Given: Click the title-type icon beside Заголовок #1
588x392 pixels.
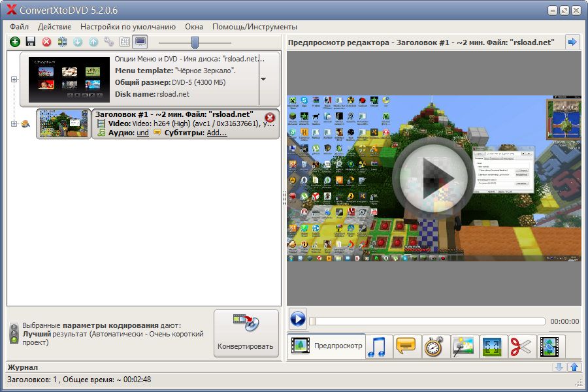Looking at the screenshot, I should [25, 123].
